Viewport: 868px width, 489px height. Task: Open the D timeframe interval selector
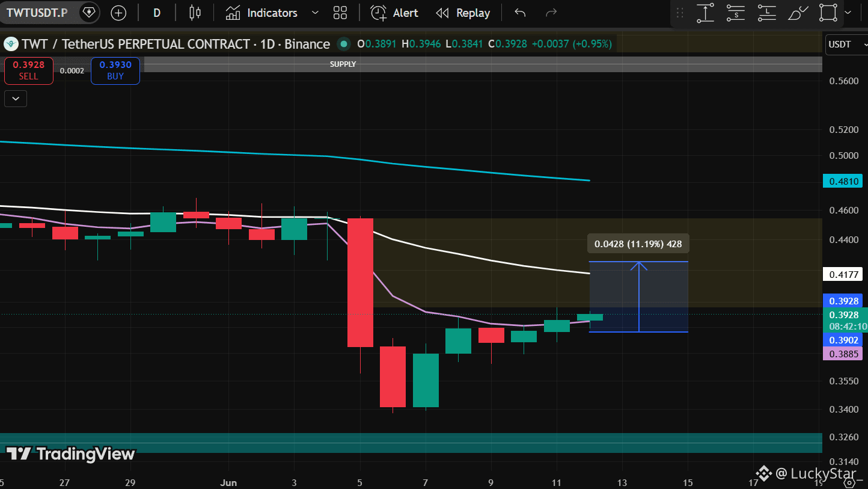click(157, 13)
